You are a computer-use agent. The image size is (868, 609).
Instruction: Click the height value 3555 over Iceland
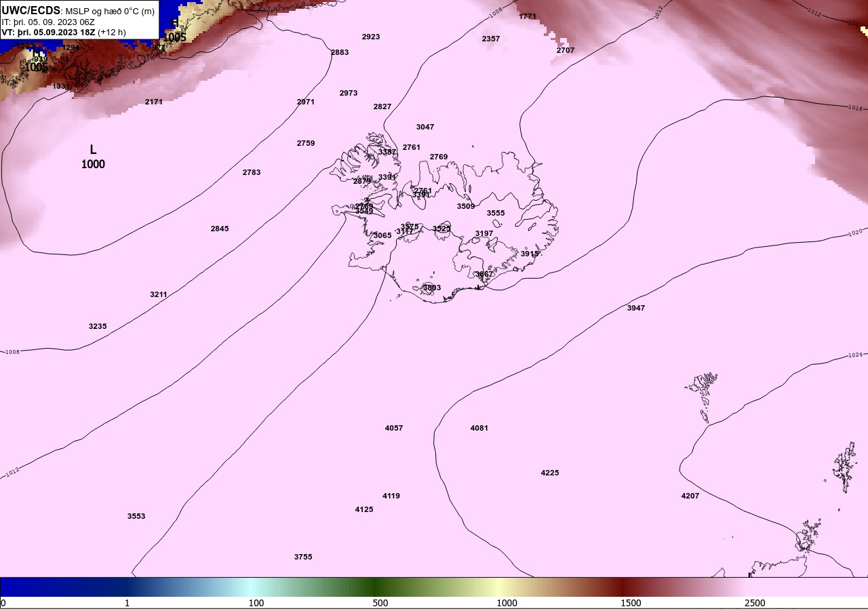coord(496,213)
